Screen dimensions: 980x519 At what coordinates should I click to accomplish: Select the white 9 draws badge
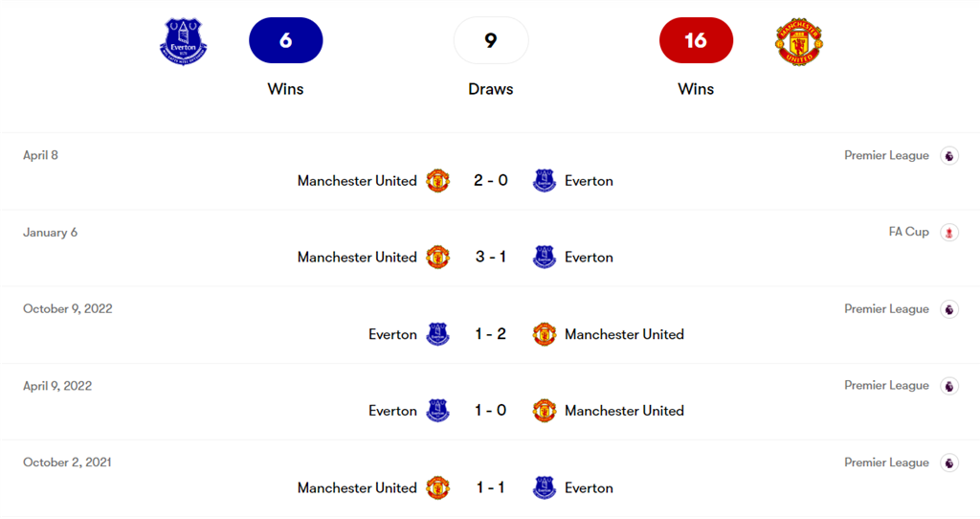coord(491,40)
